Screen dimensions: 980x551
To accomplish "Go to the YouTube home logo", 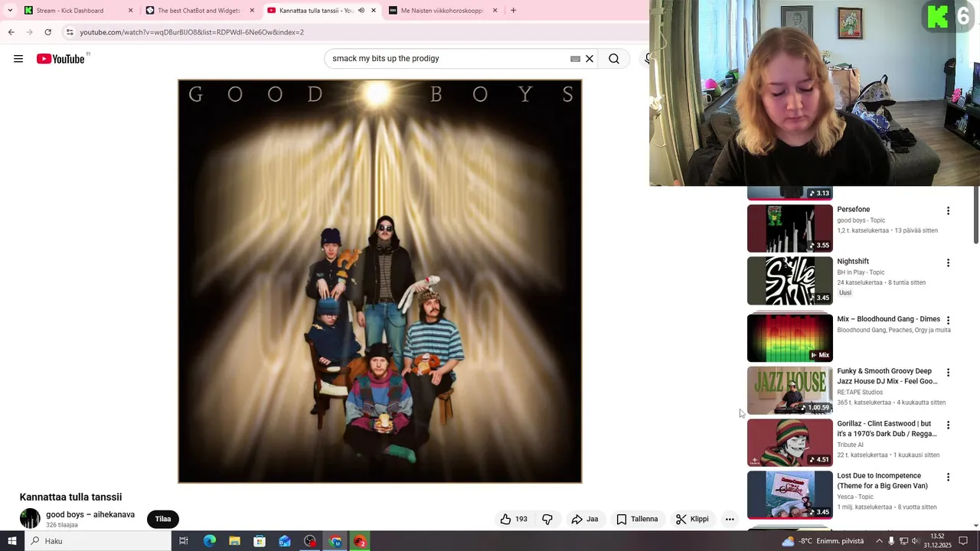I will [x=60, y=59].
